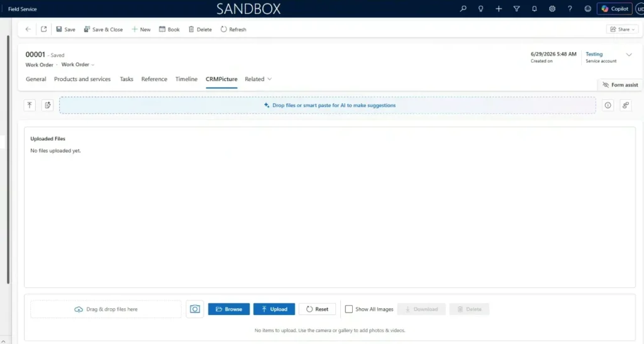Image resolution: width=644 pixels, height=344 pixels.
Task: Open the Copilot pane
Action: (x=614, y=9)
